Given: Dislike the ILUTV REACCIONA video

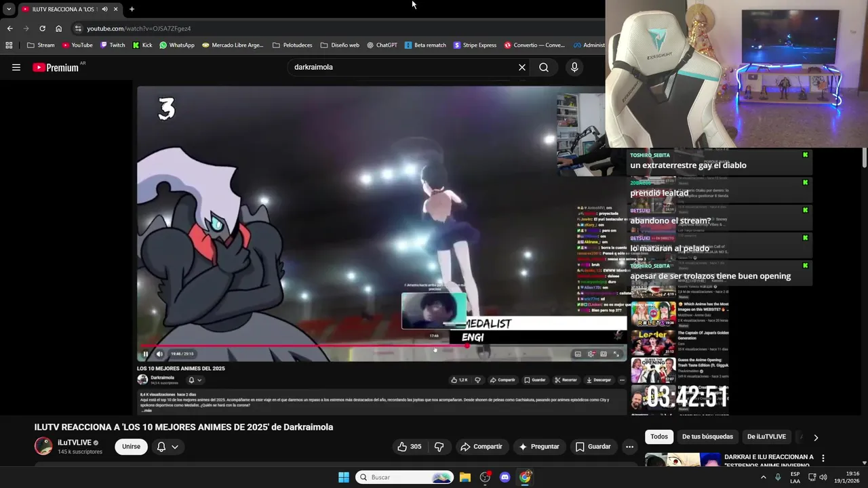Looking at the screenshot, I should tap(439, 447).
